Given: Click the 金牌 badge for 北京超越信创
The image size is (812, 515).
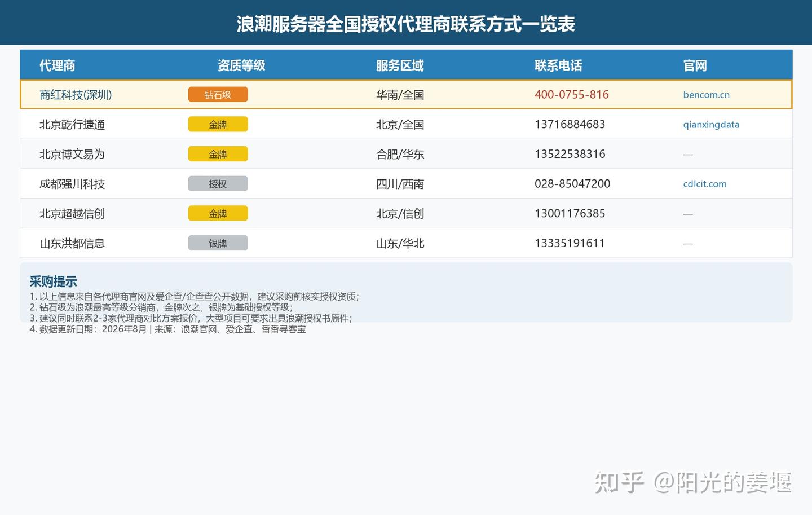Looking at the screenshot, I should click(218, 214).
